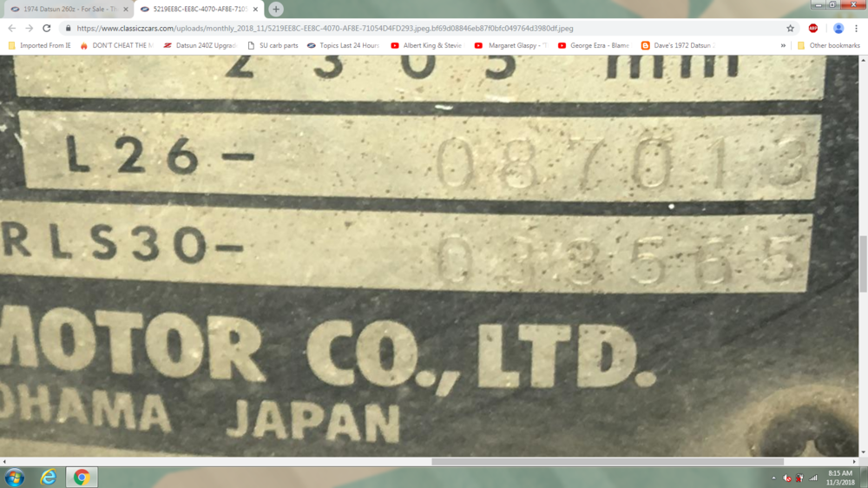Open SU carb parts bookmark
The height and width of the screenshot is (488, 868).
coord(273,45)
